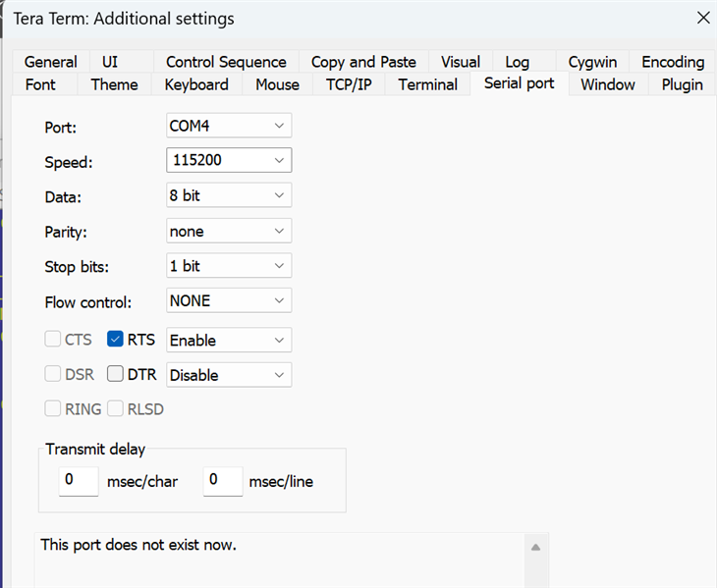Open the Port dropdown showing COM4
This screenshot has height=588, width=717.
(229, 126)
